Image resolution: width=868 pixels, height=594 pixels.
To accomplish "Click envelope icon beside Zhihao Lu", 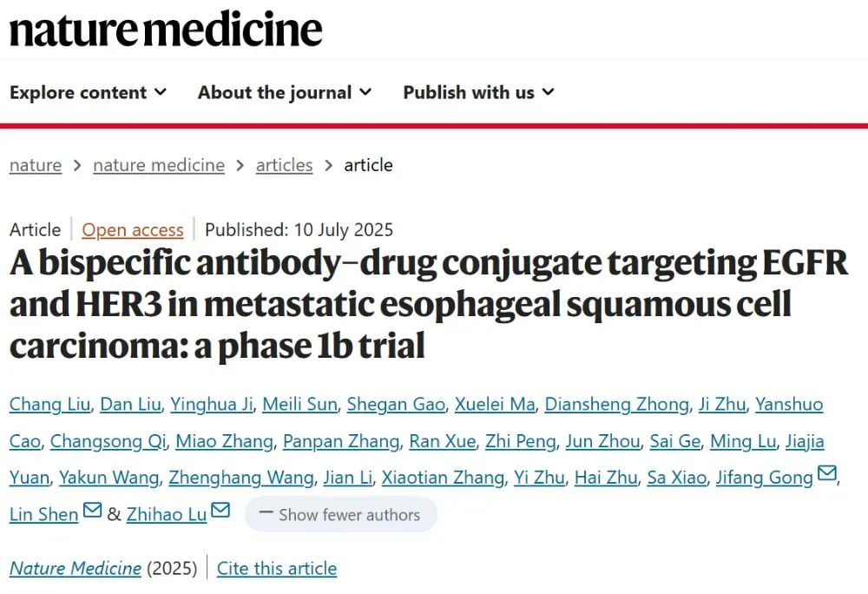I will point(220,512).
